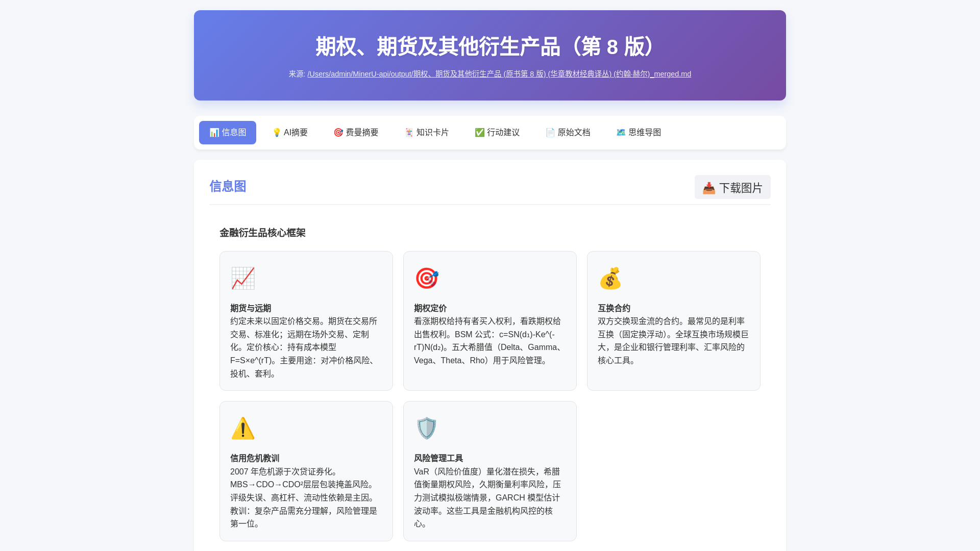Open the AI摘要 tab

click(290, 133)
